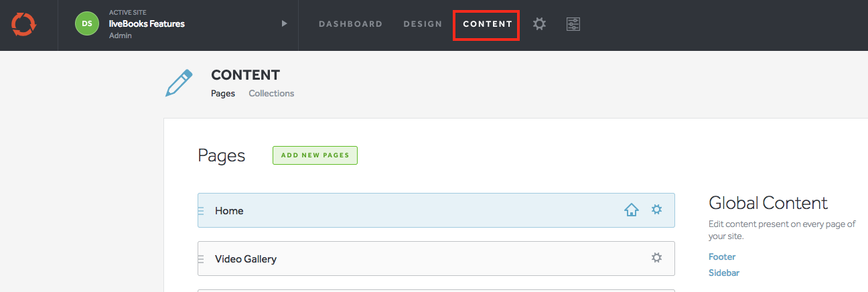Open the Footer global content link

tap(722, 257)
